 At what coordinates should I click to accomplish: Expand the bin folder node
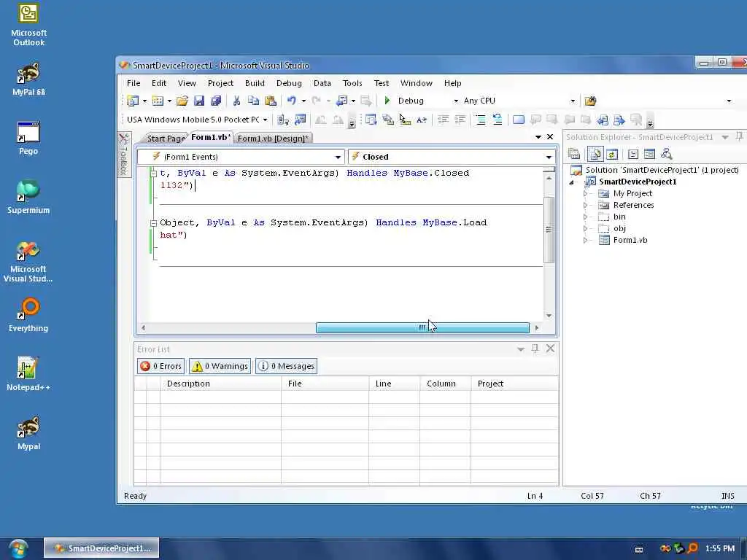pos(585,217)
